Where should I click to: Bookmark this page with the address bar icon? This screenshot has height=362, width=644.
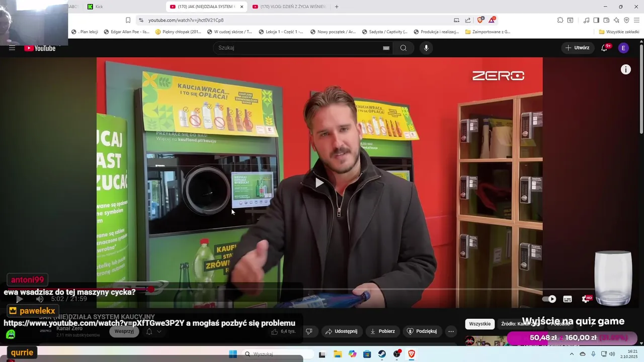(x=128, y=20)
